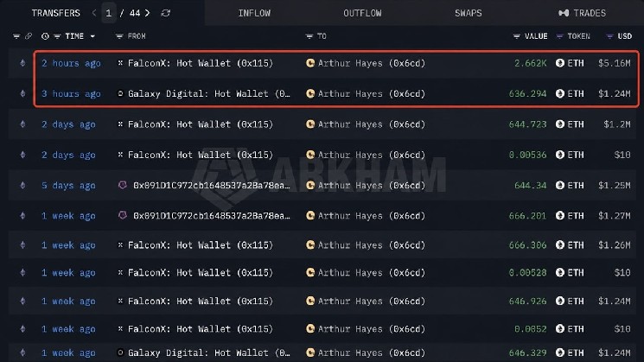Open FalconX Hot Wallet in 2 hours row

(x=200, y=63)
